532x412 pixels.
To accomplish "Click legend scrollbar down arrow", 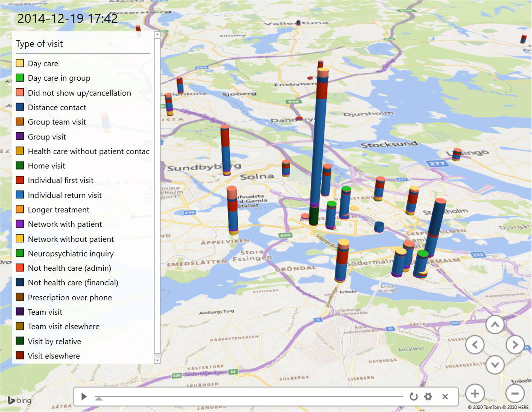I will (x=157, y=361).
